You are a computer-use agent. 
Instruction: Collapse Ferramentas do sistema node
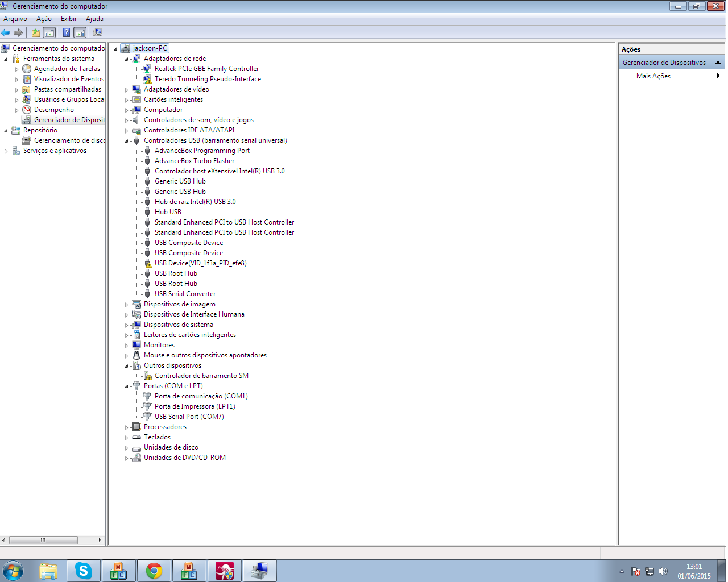[x=6, y=59]
